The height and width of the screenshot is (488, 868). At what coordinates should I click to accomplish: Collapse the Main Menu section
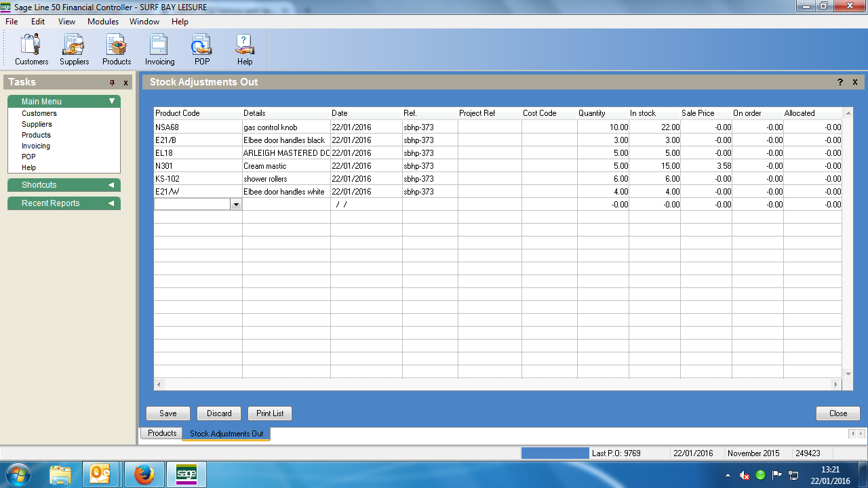tap(112, 102)
